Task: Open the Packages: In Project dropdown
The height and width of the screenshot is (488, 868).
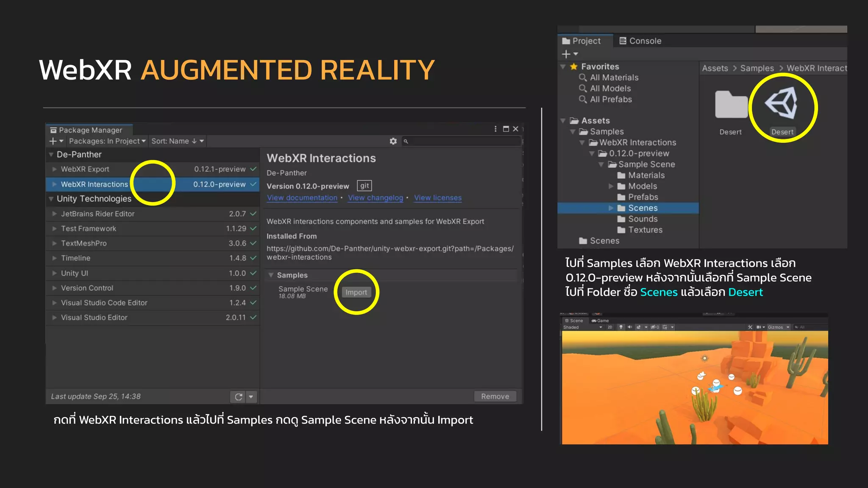Action: point(107,141)
